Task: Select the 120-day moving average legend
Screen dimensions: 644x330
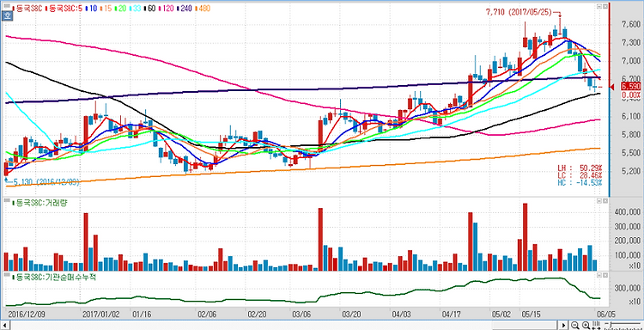Action: 167,9
